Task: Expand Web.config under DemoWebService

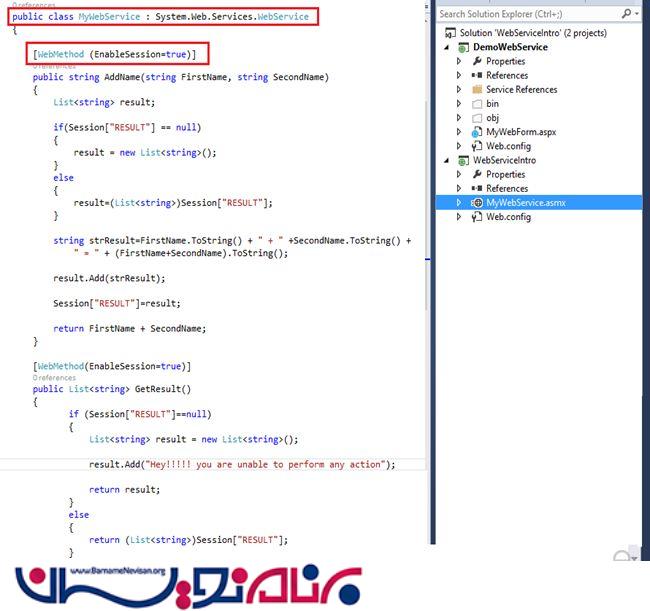Action: point(459,145)
